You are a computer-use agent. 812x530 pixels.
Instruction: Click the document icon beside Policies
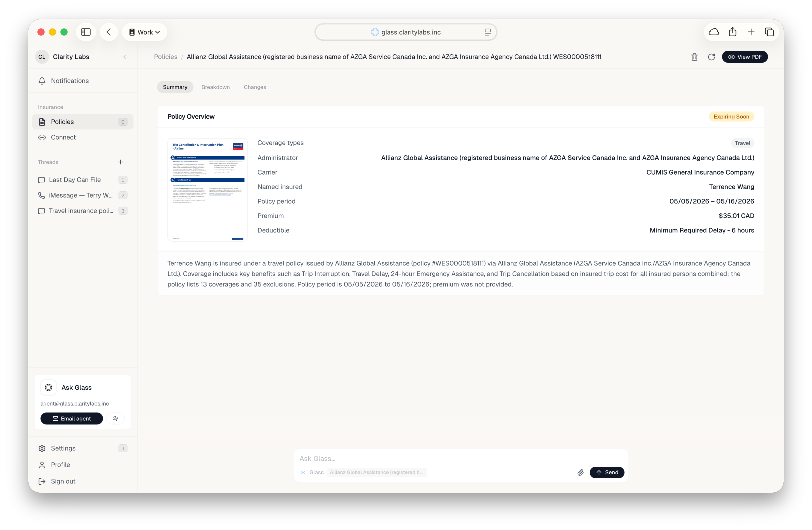pos(42,122)
